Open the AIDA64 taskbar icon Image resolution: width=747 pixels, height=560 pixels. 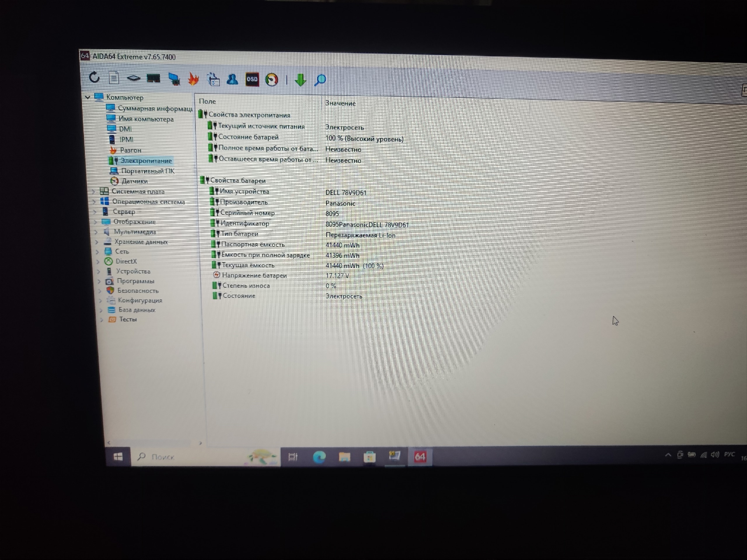point(420,457)
